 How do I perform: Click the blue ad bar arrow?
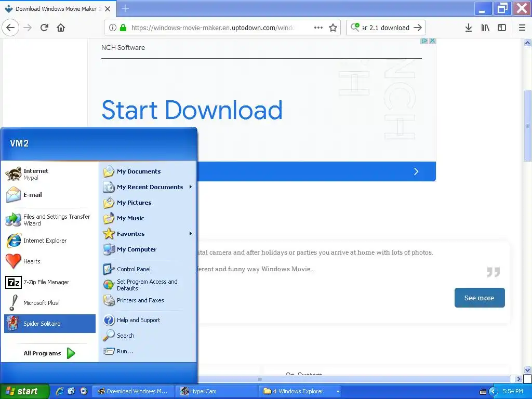pos(416,171)
